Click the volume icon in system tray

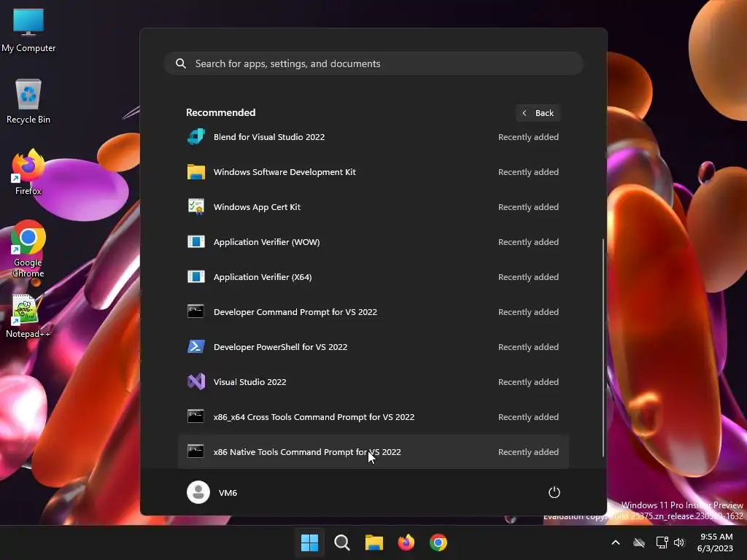point(679,542)
